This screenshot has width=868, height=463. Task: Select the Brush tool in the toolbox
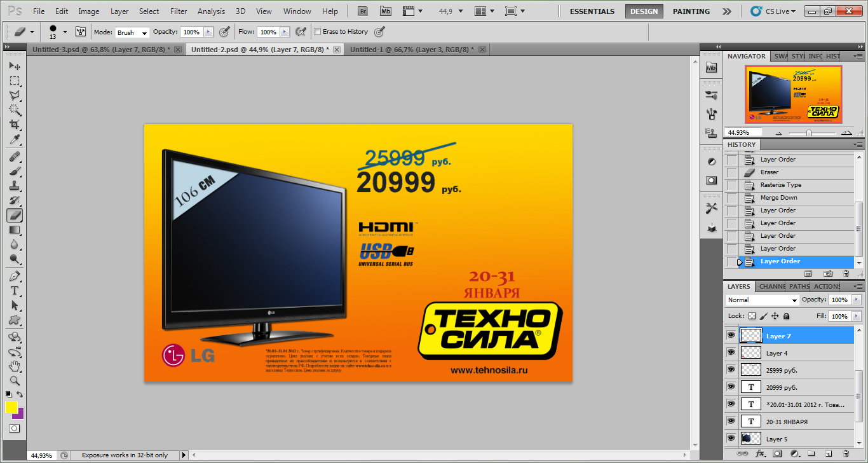coord(15,171)
